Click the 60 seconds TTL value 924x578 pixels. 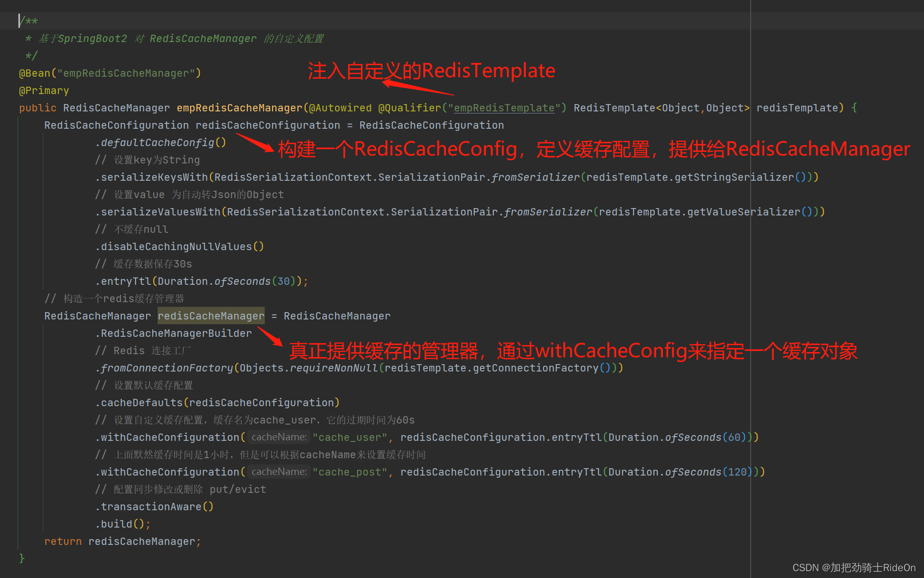click(734, 437)
